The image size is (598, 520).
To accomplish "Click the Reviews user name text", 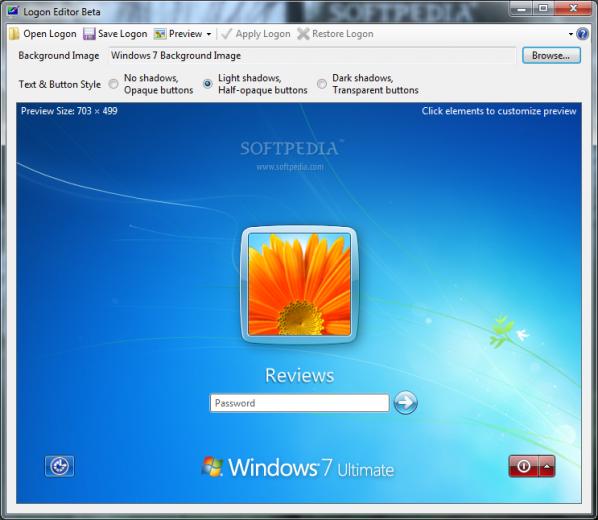I will pyautogui.click(x=299, y=375).
